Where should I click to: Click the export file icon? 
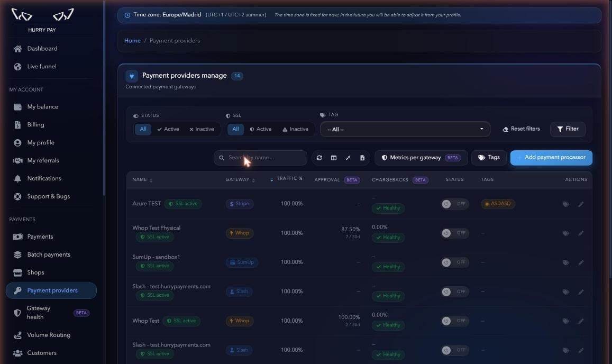pyautogui.click(x=362, y=158)
